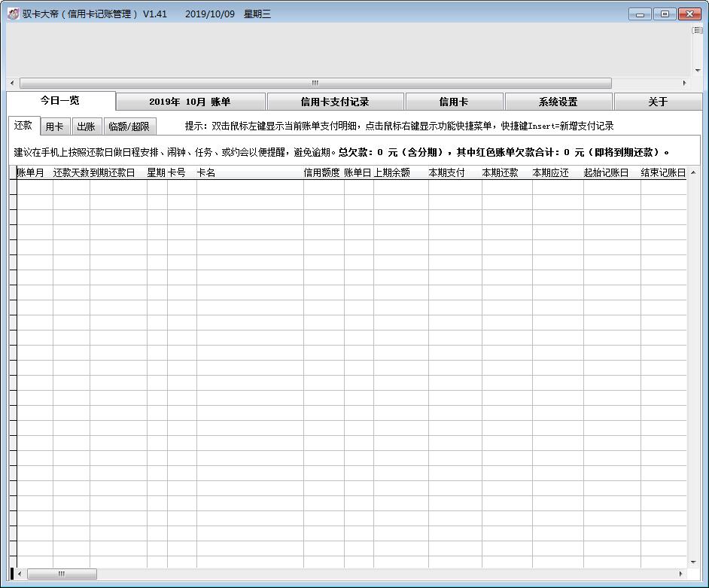This screenshot has height=588, width=709.
Task: Click the app icon in the title bar
Action: 13,14
